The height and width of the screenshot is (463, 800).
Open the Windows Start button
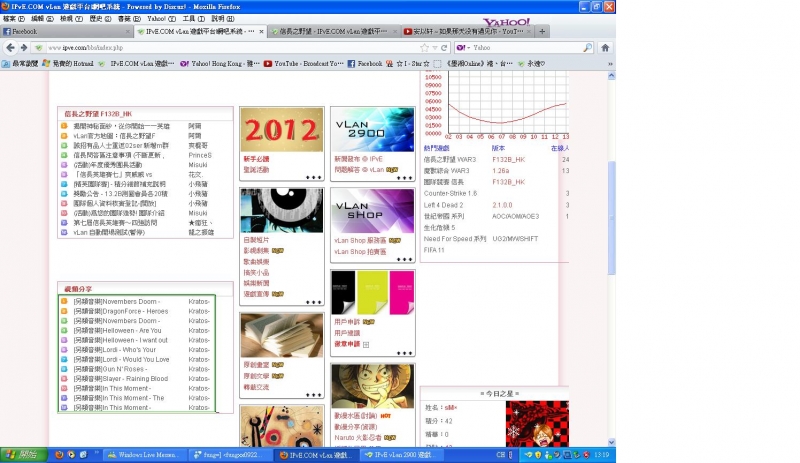(x=23, y=454)
